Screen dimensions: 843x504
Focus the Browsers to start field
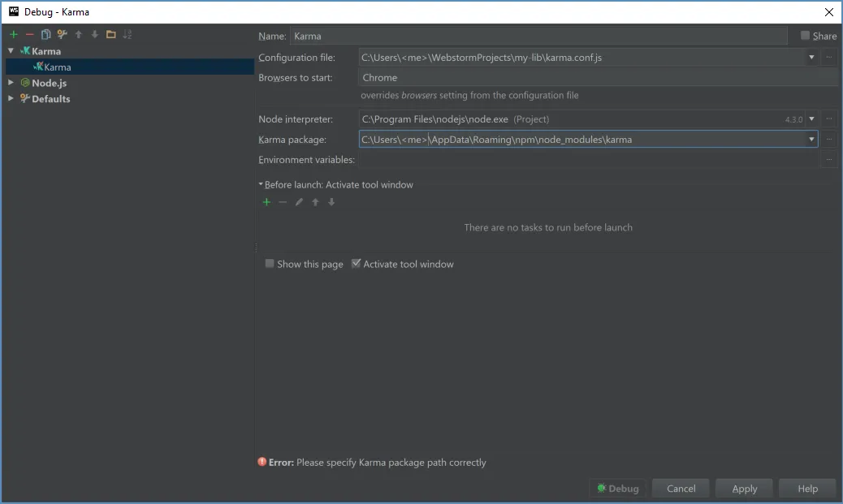[x=598, y=77]
